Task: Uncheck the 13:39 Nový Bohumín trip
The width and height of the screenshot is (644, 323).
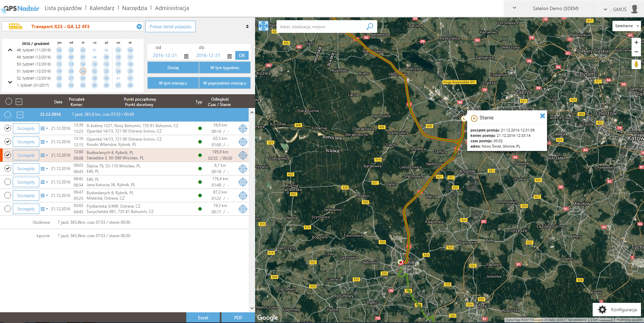Action: [x=8, y=128]
